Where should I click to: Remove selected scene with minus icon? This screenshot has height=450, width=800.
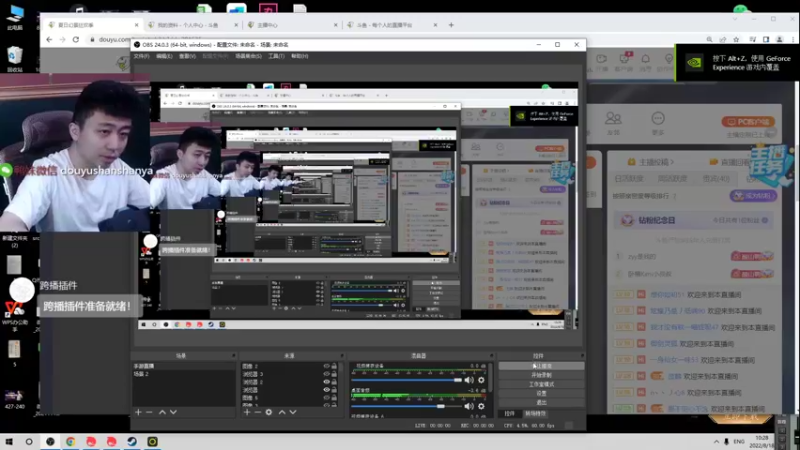click(x=149, y=412)
